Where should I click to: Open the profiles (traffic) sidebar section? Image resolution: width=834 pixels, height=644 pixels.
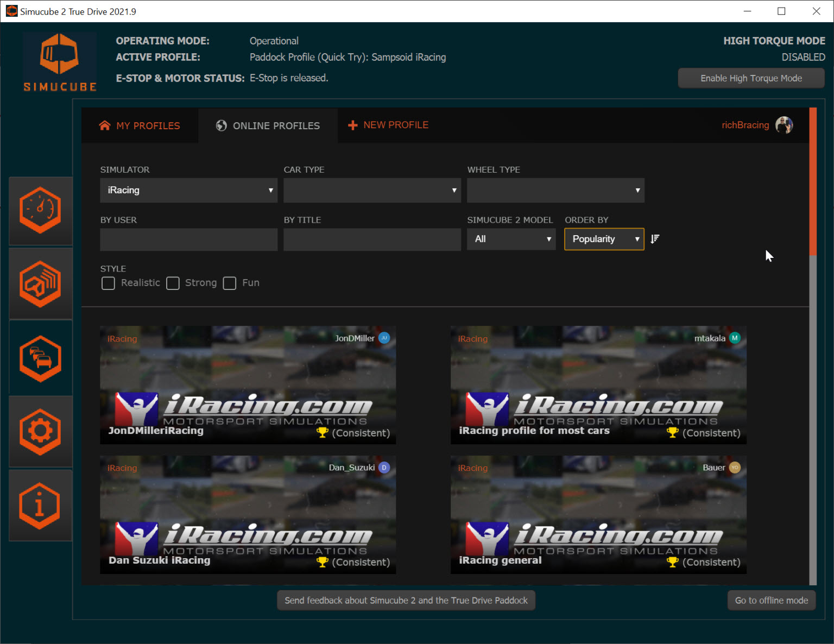click(x=40, y=357)
